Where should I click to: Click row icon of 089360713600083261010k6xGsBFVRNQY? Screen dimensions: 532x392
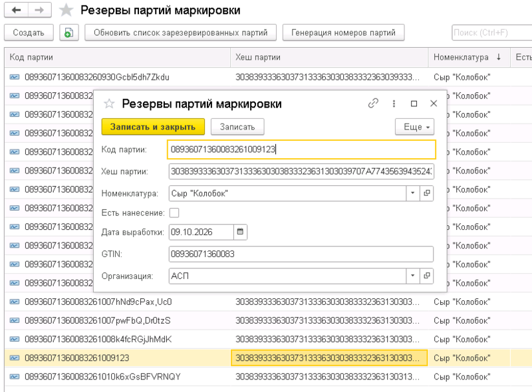tap(15, 377)
